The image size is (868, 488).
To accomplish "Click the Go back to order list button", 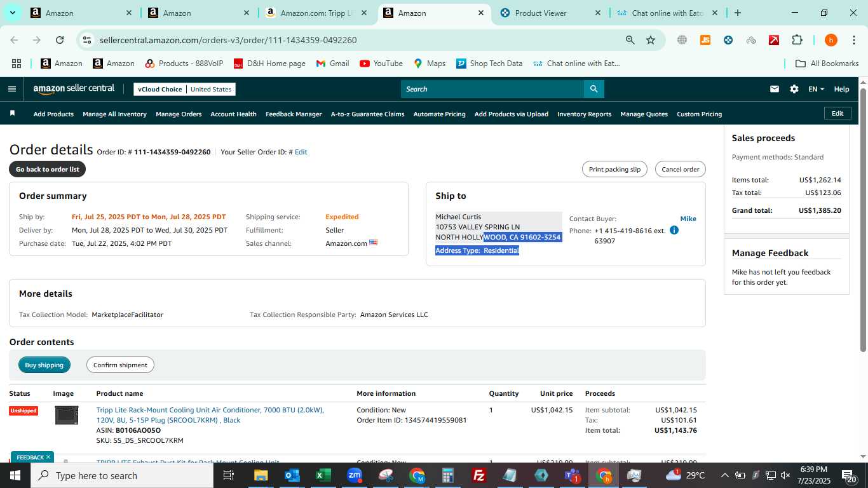I will (x=48, y=169).
